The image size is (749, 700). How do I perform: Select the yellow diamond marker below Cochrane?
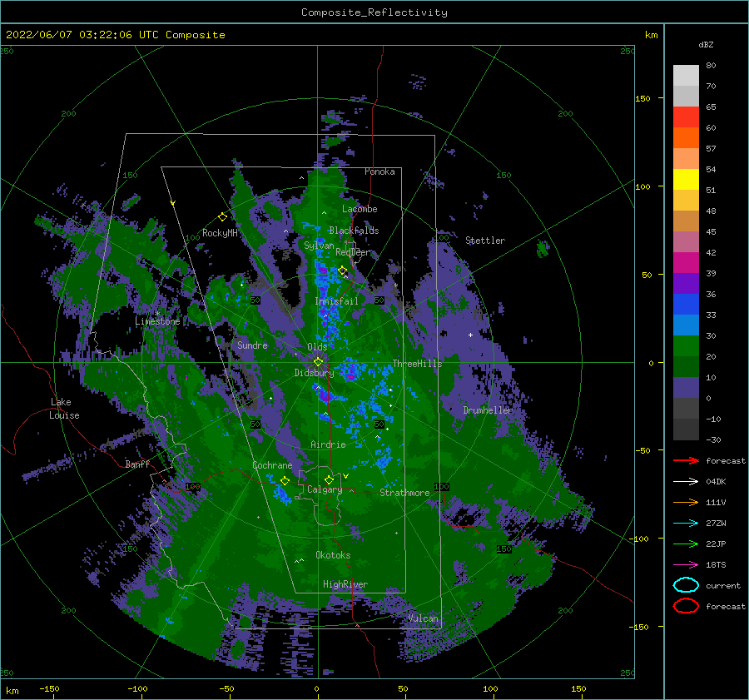285,480
